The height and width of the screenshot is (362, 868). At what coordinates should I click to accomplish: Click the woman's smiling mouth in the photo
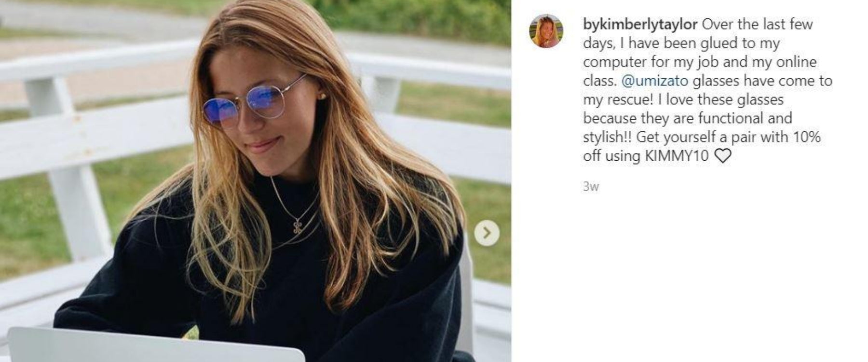263,144
